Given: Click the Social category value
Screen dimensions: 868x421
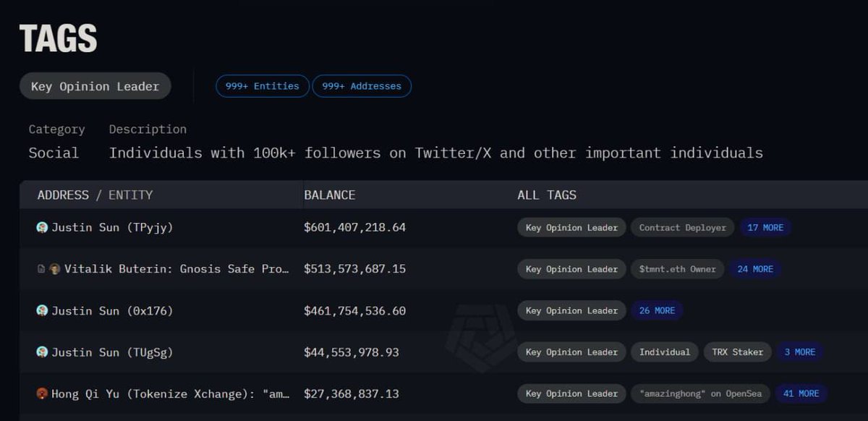Looking at the screenshot, I should tap(54, 153).
